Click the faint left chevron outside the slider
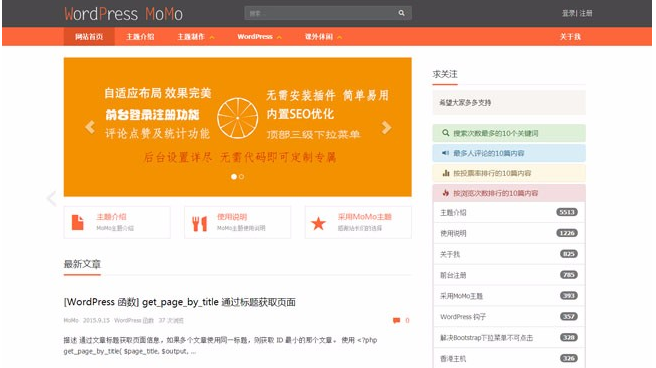This screenshot has height=368, width=656. (51, 198)
